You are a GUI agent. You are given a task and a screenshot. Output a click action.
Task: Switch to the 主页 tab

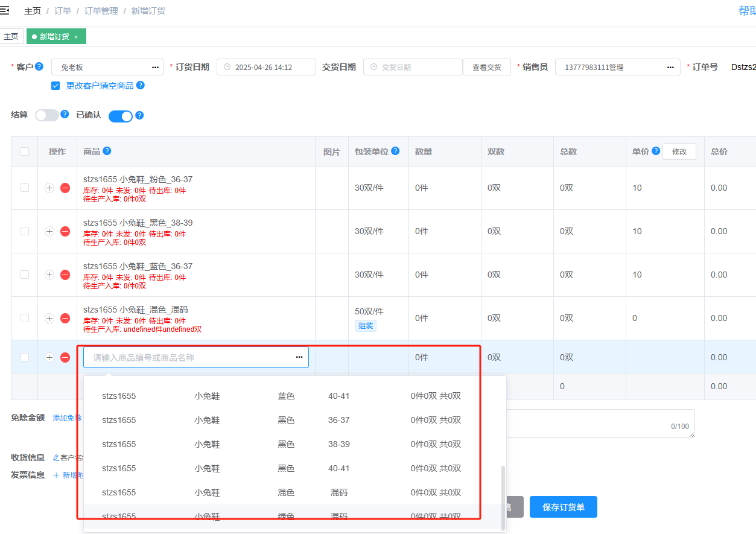pyautogui.click(x=11, y=37)
